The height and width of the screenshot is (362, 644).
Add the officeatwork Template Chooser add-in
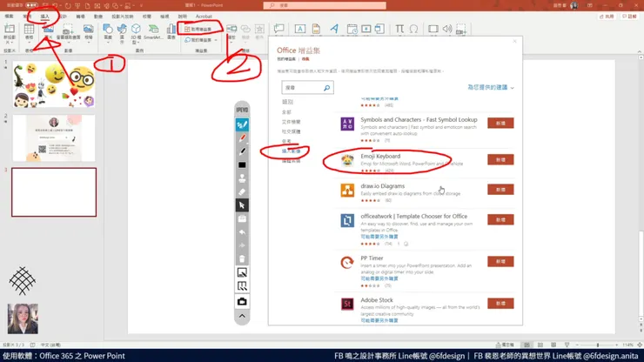pos(500,219)
